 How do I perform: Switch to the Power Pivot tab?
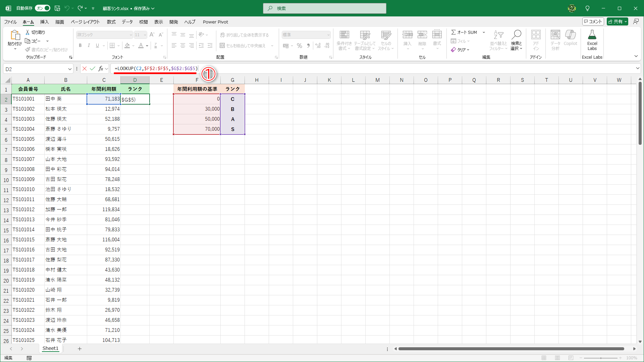click(215, 22)
